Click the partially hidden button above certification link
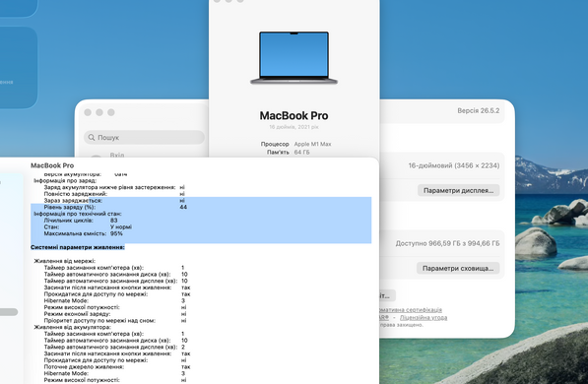 [x=387, y=295]
